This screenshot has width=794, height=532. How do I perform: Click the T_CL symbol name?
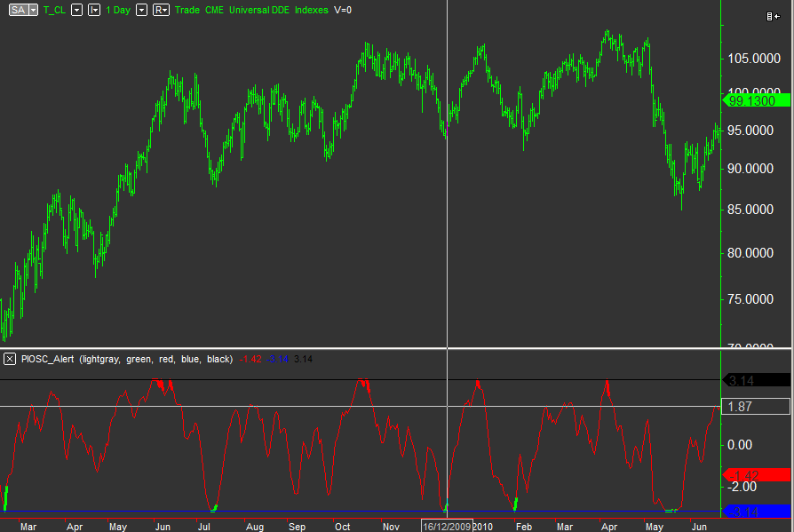coord(54,10)
